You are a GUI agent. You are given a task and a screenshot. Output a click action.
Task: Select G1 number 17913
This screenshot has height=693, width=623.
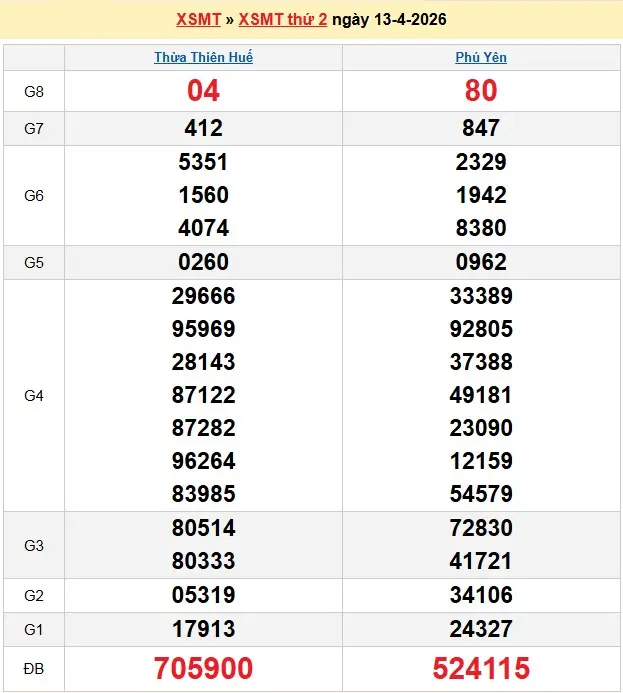pos(203,629)
